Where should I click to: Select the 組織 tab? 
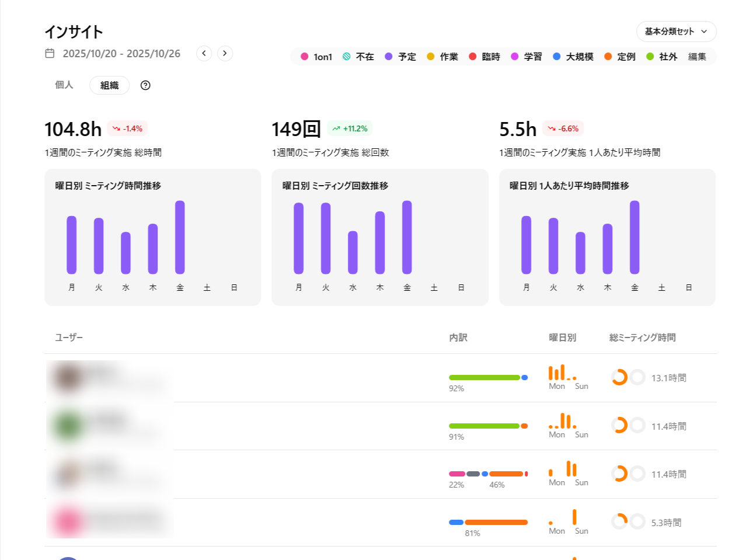(x=109, y=85)
